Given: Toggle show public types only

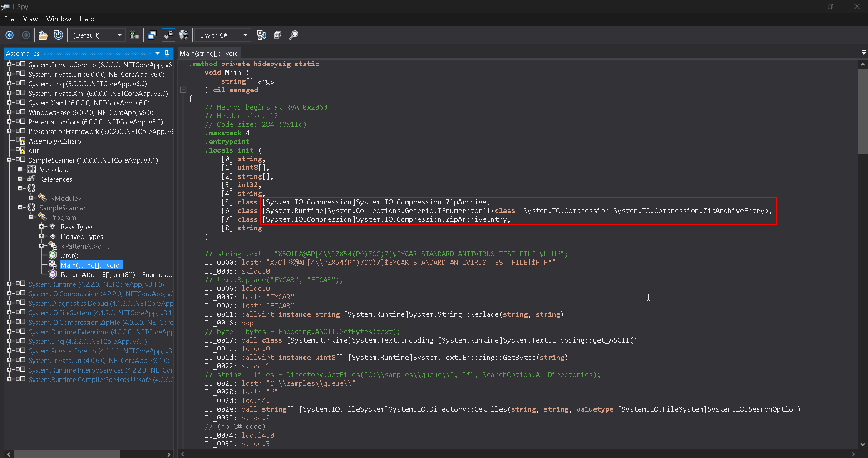Looking at the screenshot, I should pos(152,35).
